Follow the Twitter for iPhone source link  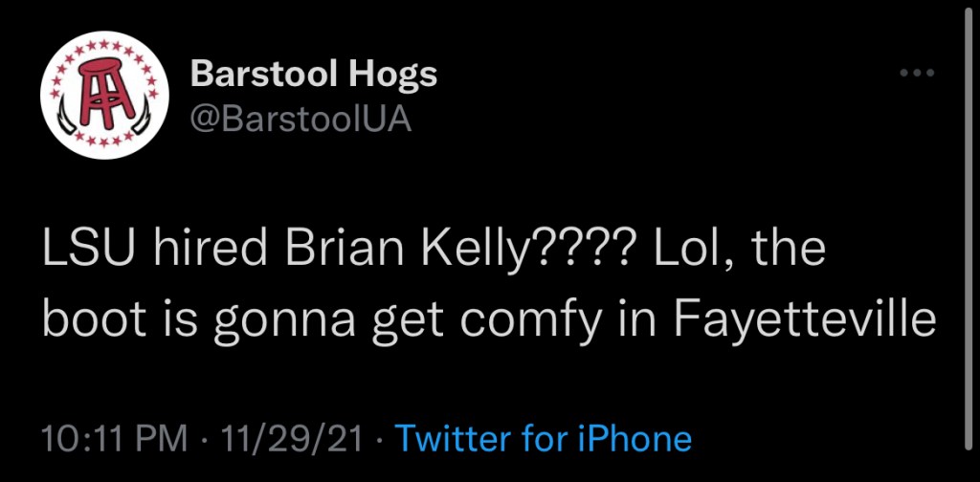(544, 439)
